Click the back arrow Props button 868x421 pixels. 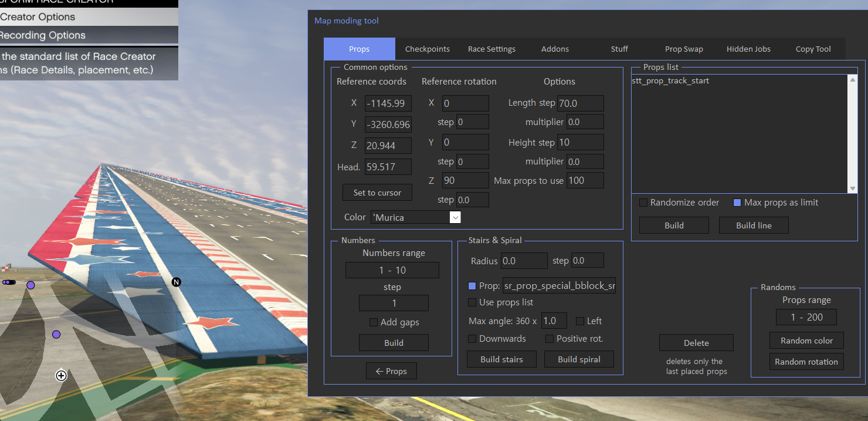[391, 371]
